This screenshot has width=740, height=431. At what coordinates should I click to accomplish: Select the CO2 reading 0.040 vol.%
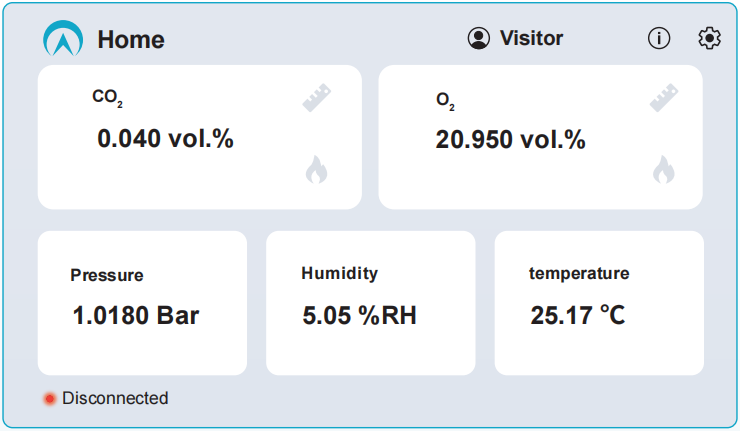(x=165, y=139)
